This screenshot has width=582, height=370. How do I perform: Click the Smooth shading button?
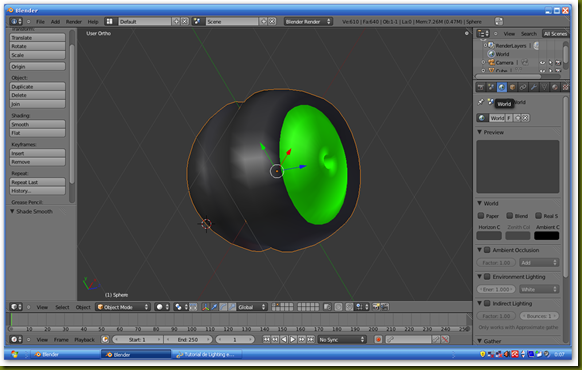(37, 124)
